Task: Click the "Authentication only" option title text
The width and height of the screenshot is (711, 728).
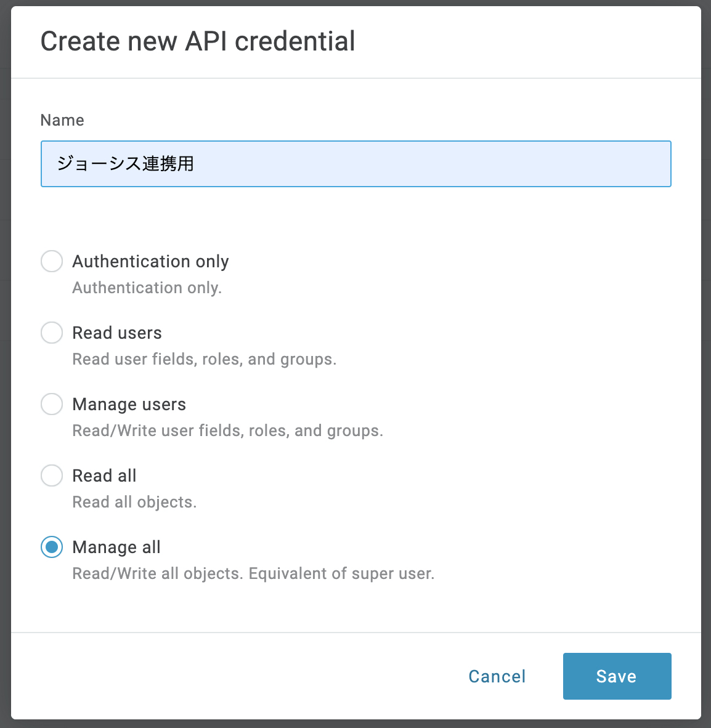Action: click(x=150, y=262)
